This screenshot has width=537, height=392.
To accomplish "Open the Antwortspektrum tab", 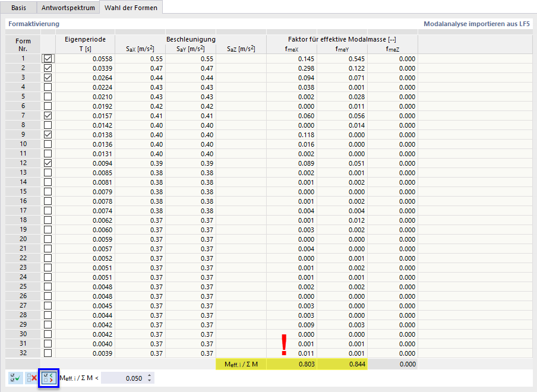I will [68, 8].
